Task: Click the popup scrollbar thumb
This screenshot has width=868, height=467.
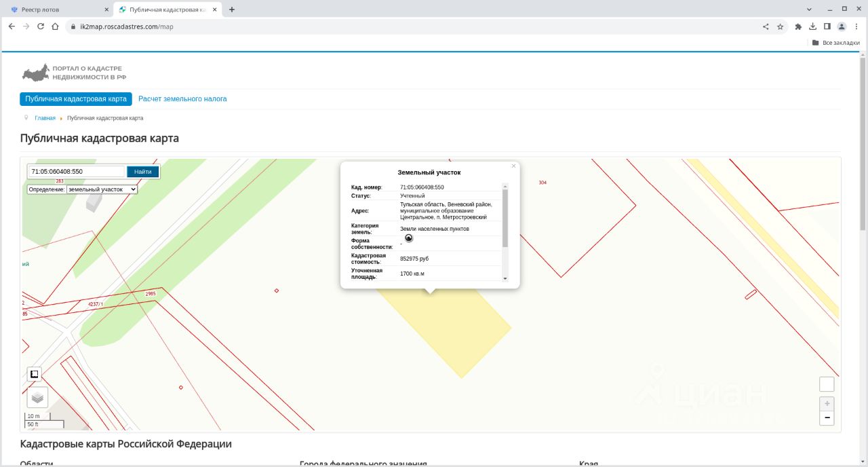Action: pyautogui.click(x=505, y=218)
